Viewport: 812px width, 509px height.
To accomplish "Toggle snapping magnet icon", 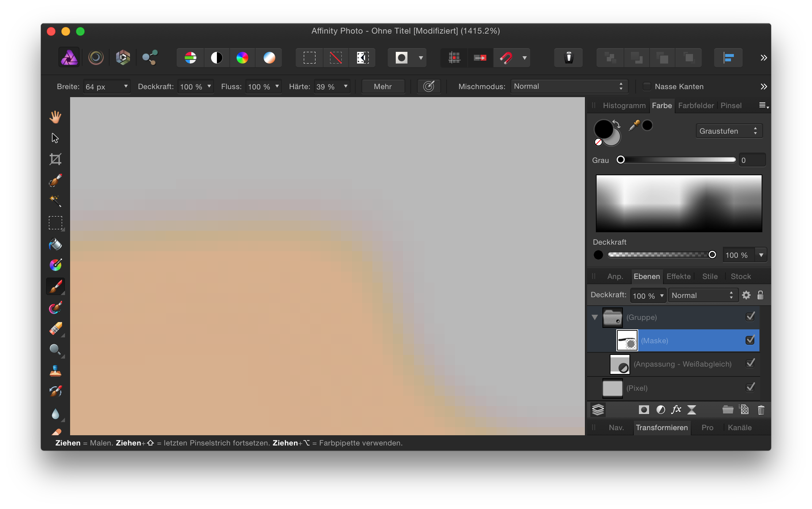I will click(x=506, y=58).
